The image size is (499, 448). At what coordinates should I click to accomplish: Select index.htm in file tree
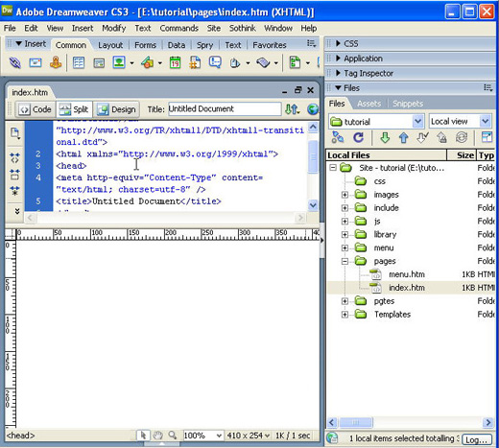point(407,288)
